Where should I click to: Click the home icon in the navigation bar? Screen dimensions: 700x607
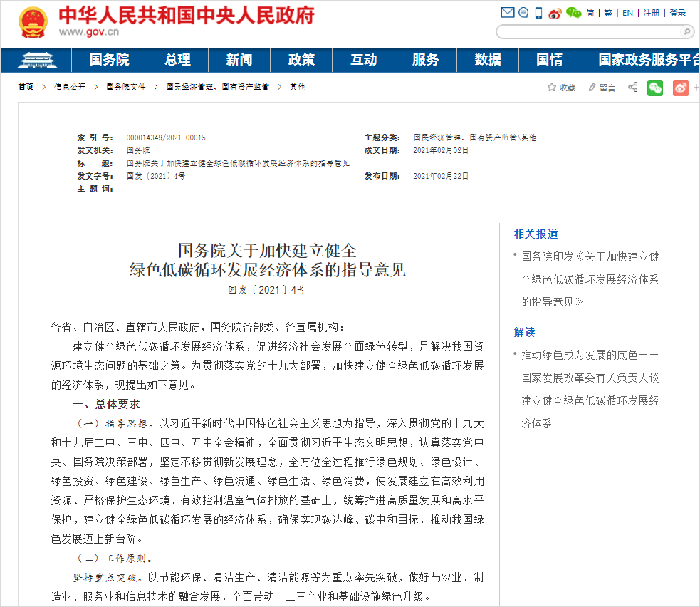click(38, 60)
